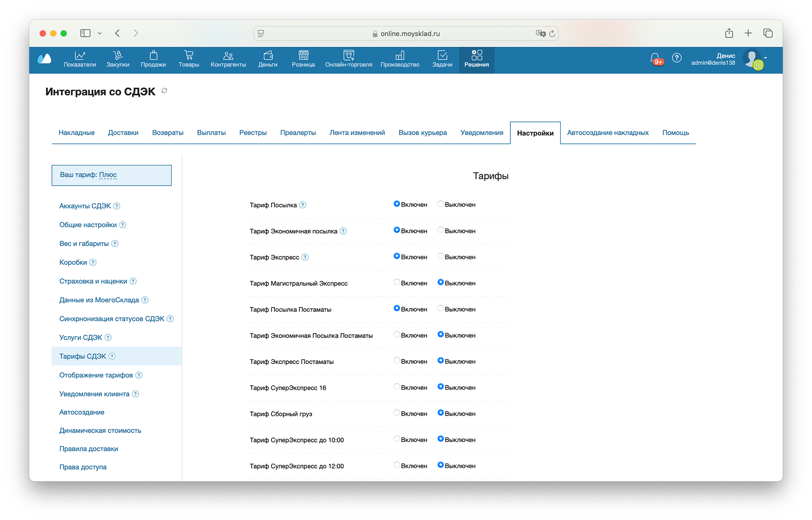Open the Вызов курьера tab
This screenshot has width=812, height=520.
[x=422, y=133]
